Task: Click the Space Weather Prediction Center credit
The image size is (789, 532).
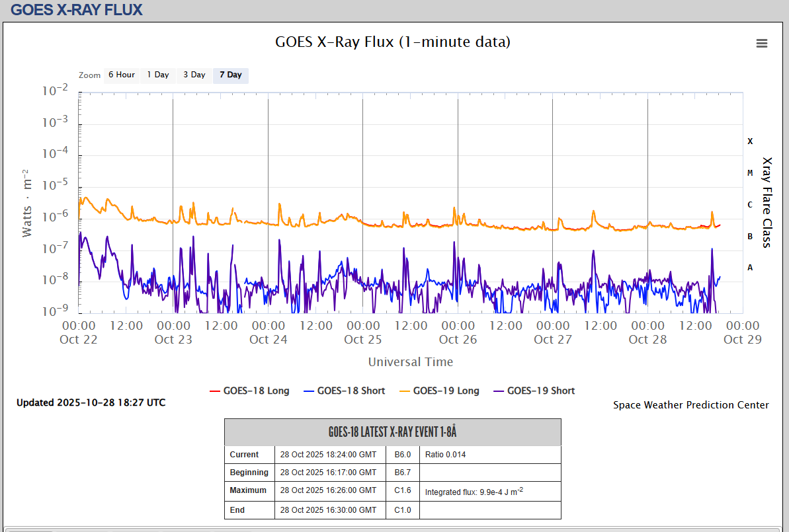Action: (690, 405)
